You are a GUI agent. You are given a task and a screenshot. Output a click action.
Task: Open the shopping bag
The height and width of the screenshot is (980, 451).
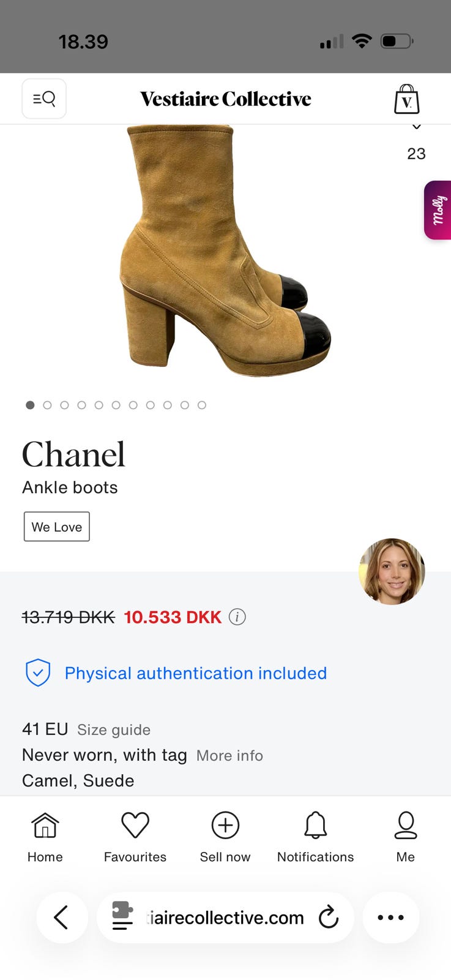(406, 99)
